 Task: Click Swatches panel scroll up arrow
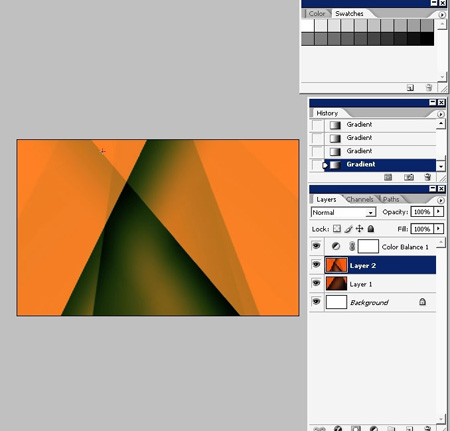click(442, 24)
